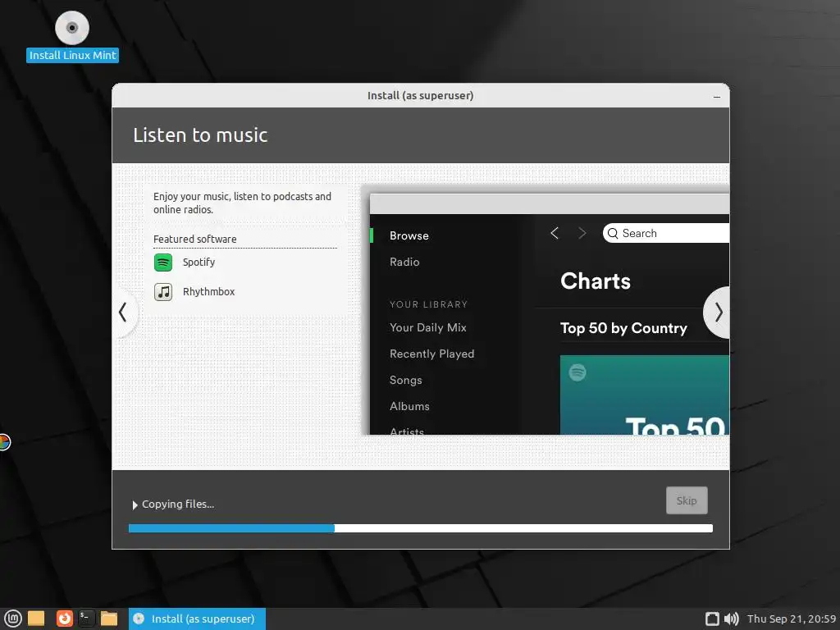Click the Listen to music heading
This screenshot has width=840, height=630.
(200, 135)
